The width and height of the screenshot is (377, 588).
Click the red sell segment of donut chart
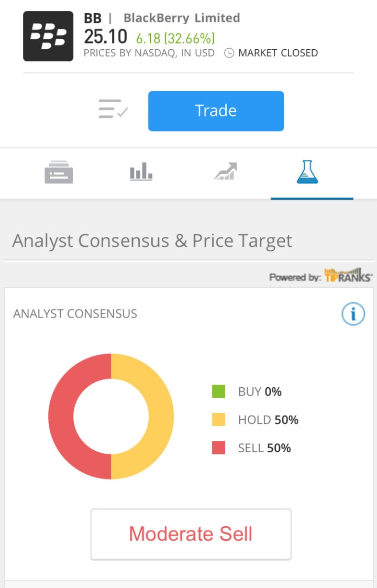pyautogui.click(x=61, y=417)
